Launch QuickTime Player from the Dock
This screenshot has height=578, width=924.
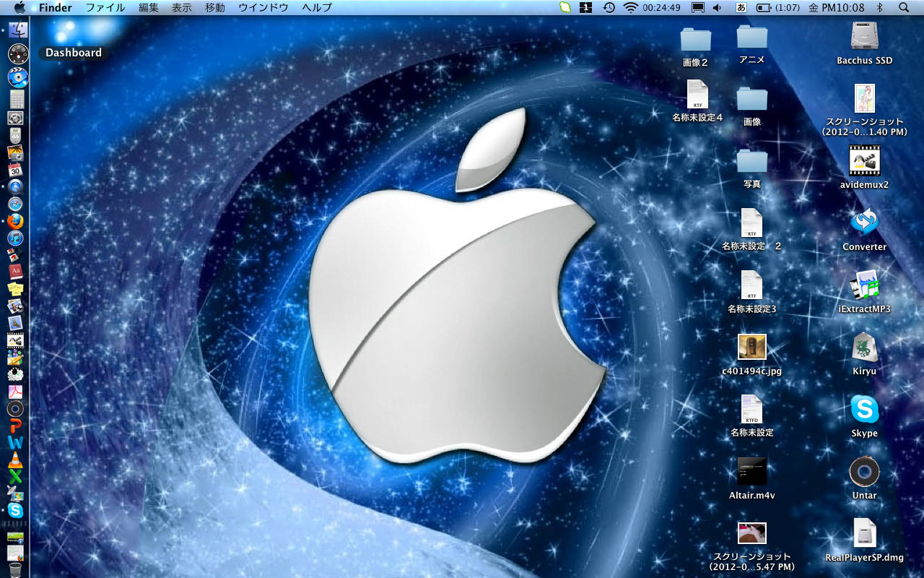pyautogui.click(x=16, y=187)
